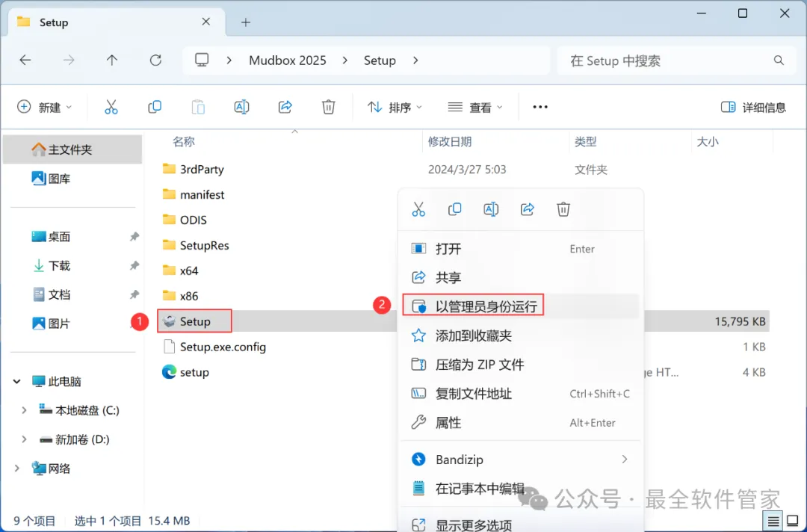Sort by the 大小 column header
Screen dimensions: 807x532
708,141
